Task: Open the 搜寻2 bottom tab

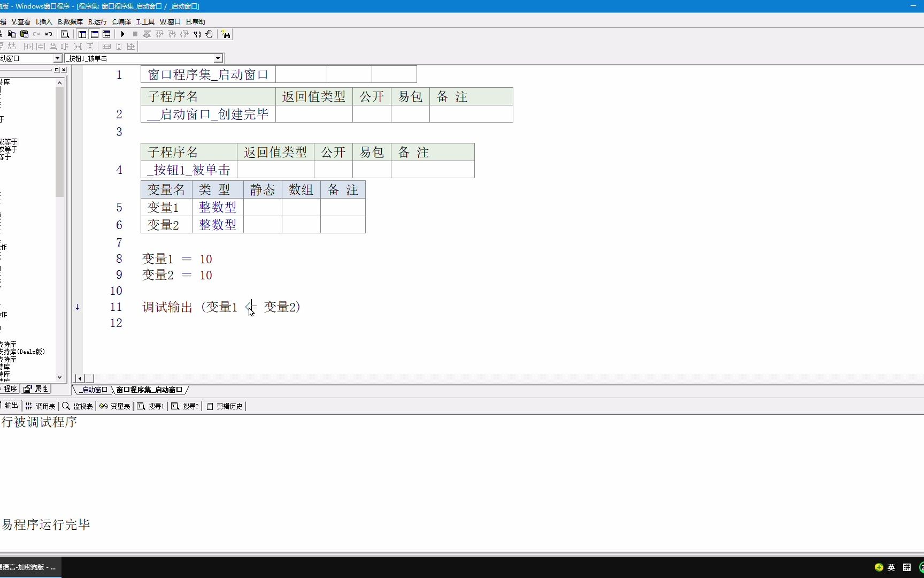Action: 185,406
